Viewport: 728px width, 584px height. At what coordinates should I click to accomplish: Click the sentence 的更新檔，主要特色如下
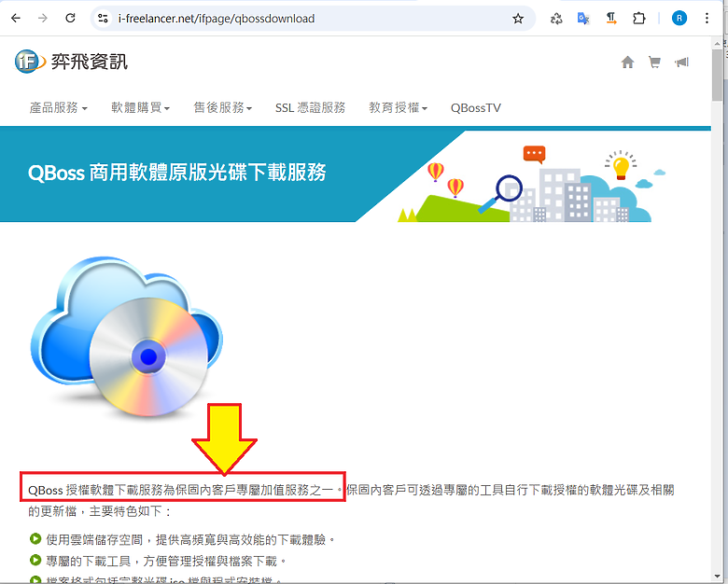coord(100,511)
